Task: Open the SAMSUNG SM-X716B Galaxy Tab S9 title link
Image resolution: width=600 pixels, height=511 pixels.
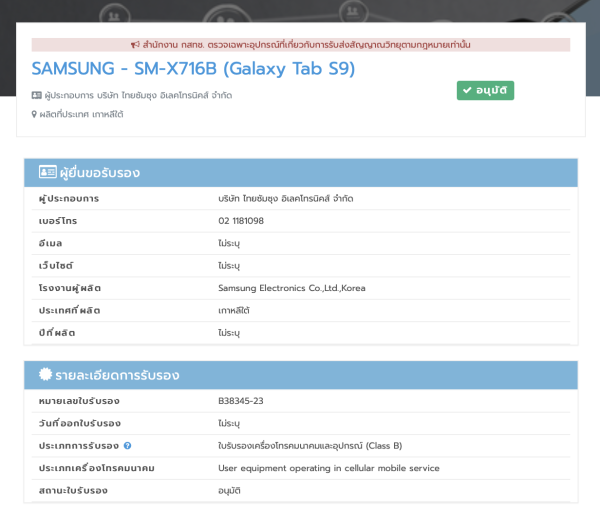Action: [x=193, y=69]
